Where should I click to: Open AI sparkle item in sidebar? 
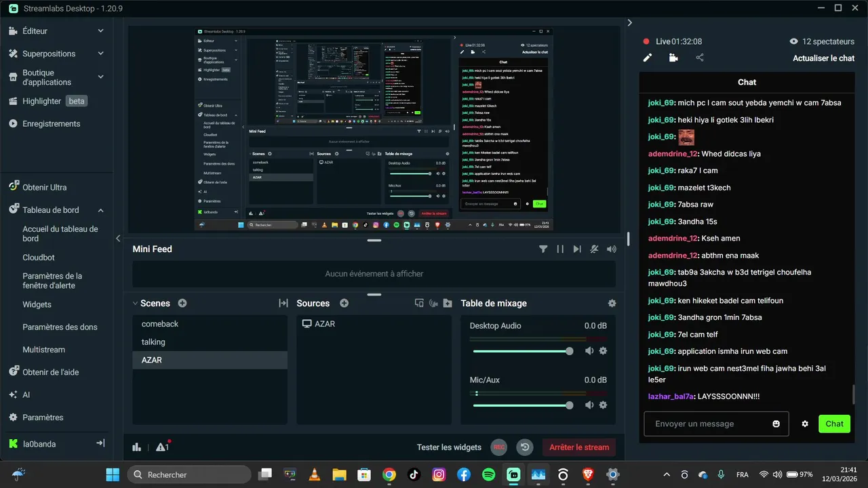click(19, 394)
